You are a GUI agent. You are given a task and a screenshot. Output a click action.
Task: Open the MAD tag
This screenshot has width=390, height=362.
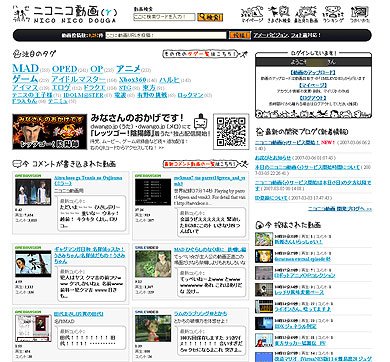(x=26, y=68)
